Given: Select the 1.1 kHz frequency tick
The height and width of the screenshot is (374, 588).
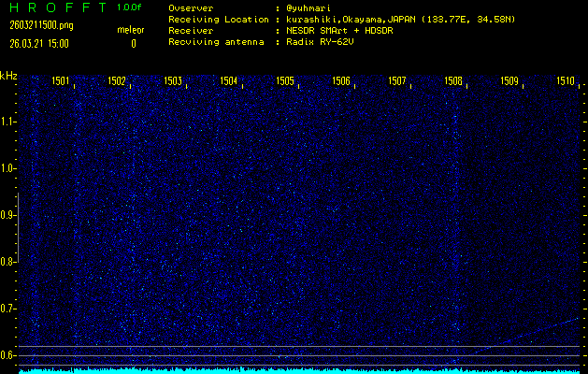Looking at the screenshot, I should 8,122.
